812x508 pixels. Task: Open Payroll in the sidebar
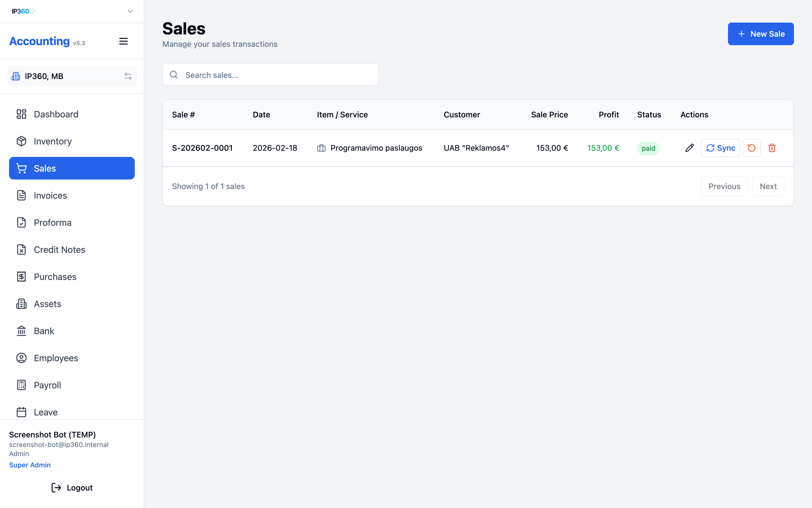pos(72,385)
